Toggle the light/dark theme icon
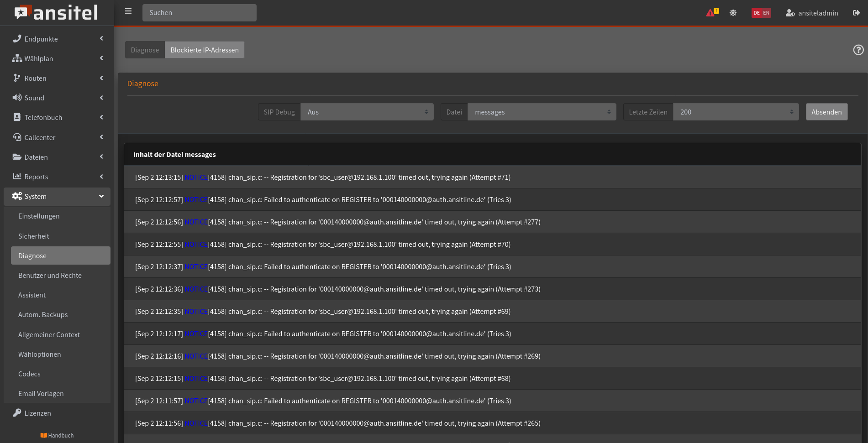The height and width of the screenshot is (443, 868). pyautogui.click(x=733, y=13)
